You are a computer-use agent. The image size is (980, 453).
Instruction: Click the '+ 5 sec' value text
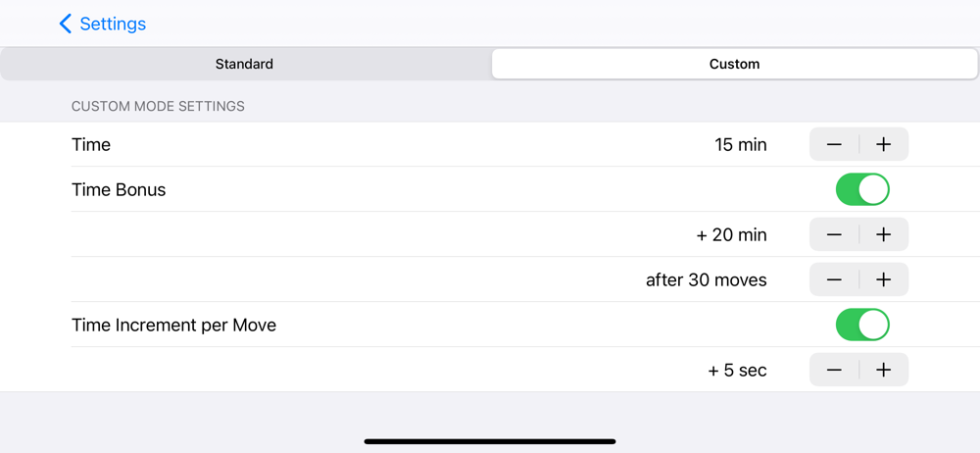pos(737,371)
